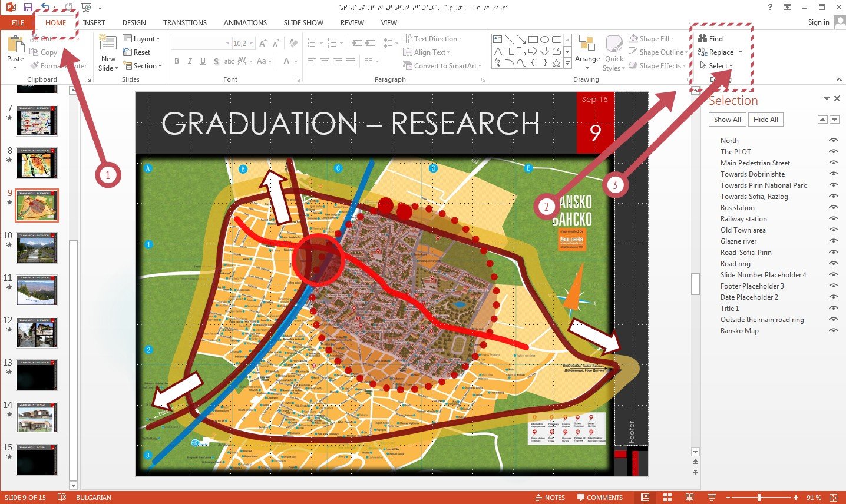846x504 pixels.
Task: Click the Reset slide icon
Action: [x=137, y=52]
